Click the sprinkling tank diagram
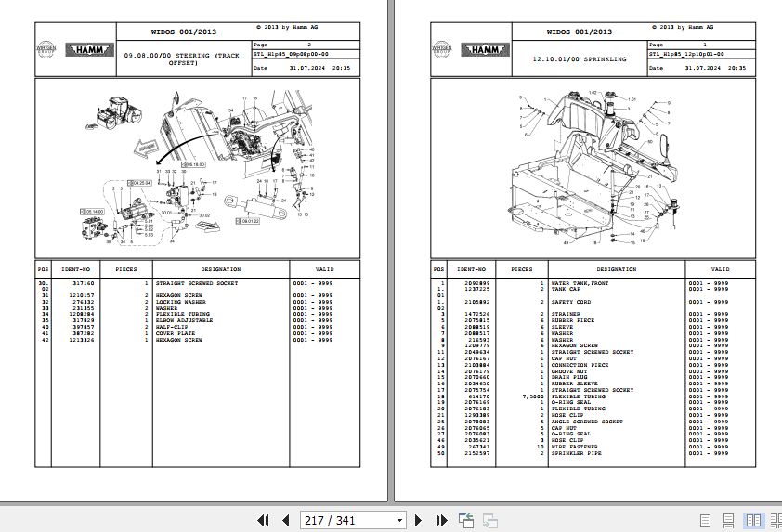The image size is (782, 532). click(x=593, y=168)
